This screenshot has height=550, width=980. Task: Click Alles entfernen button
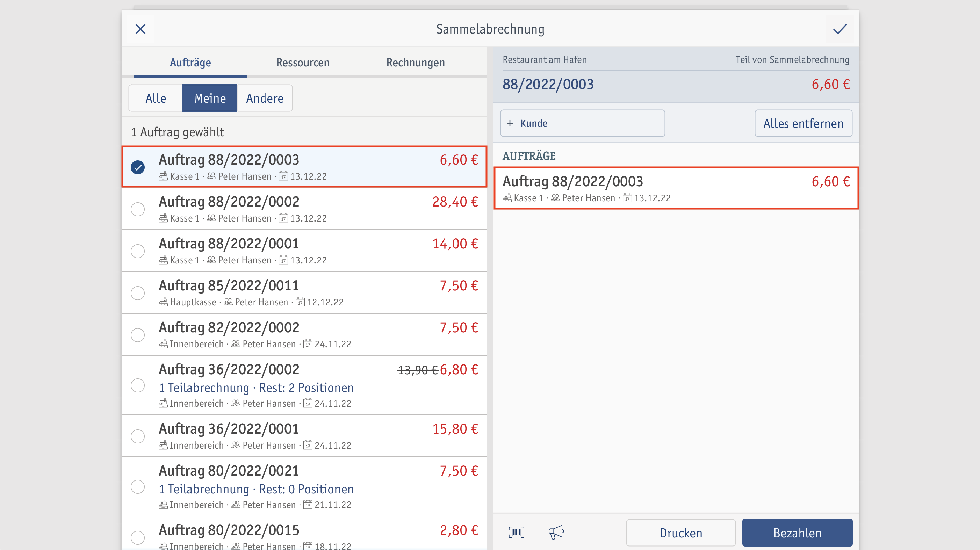coord(803,123)
